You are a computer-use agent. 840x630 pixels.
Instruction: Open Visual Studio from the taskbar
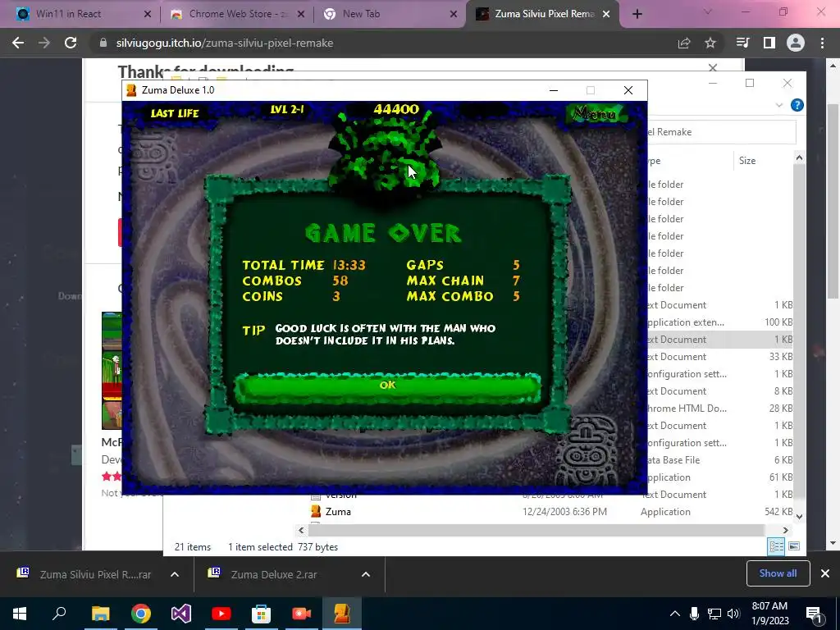(x=181, y=614)
